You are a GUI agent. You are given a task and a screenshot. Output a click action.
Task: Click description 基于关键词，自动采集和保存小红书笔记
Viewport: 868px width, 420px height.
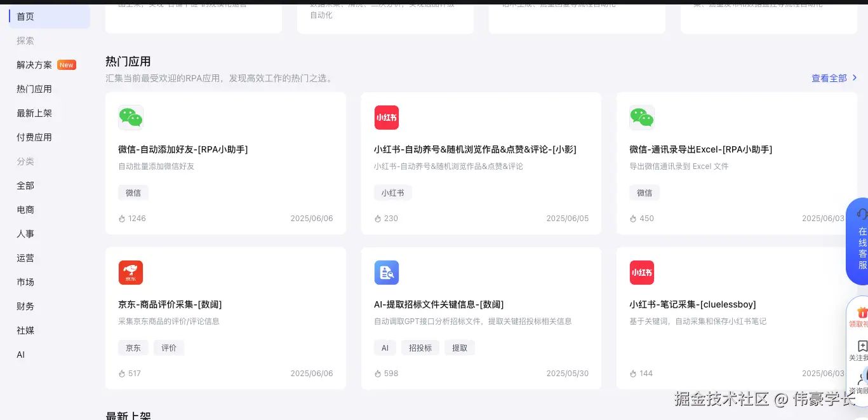(x=698, y=322)
